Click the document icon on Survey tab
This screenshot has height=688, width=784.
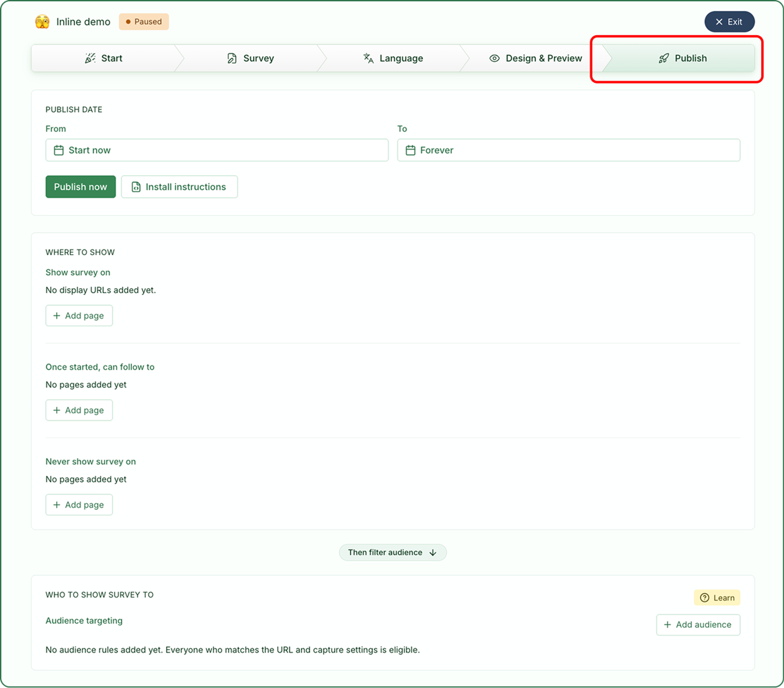[232, 58]
